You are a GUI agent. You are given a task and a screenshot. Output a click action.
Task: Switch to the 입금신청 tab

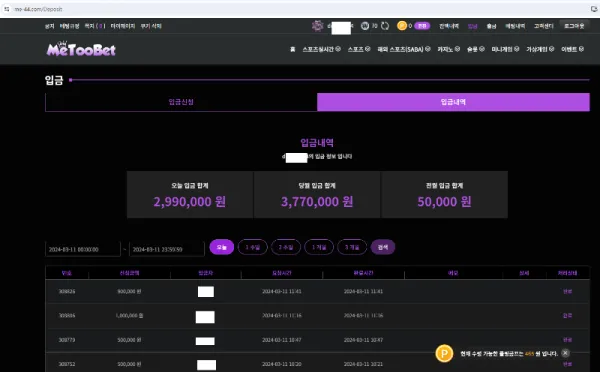181,102
